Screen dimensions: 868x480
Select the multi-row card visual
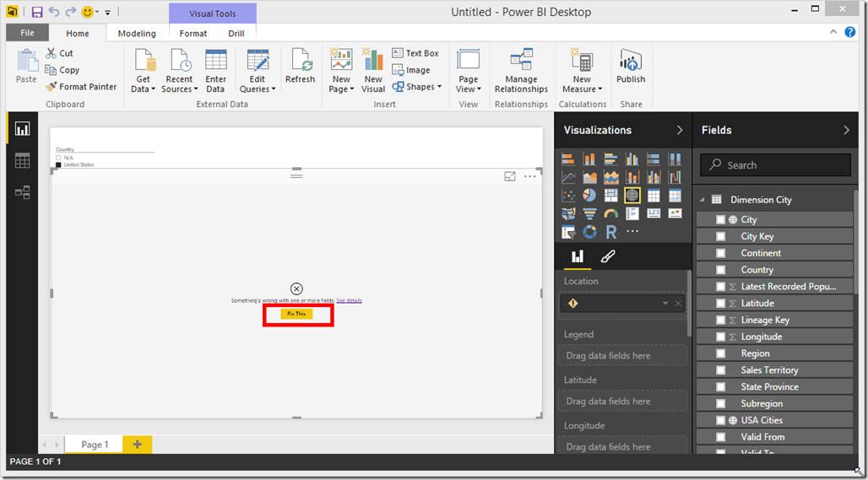pyautogui.click(x=632, y=213)
